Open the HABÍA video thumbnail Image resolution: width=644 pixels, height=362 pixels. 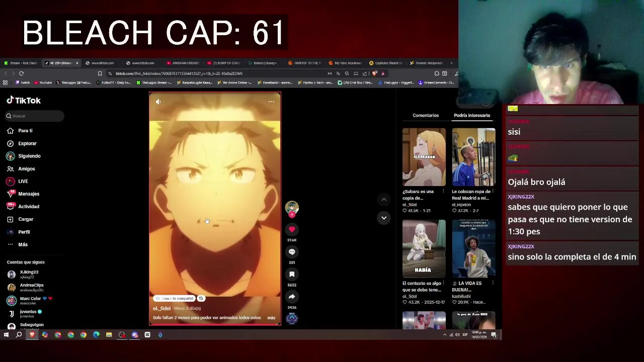pos(424,248)
